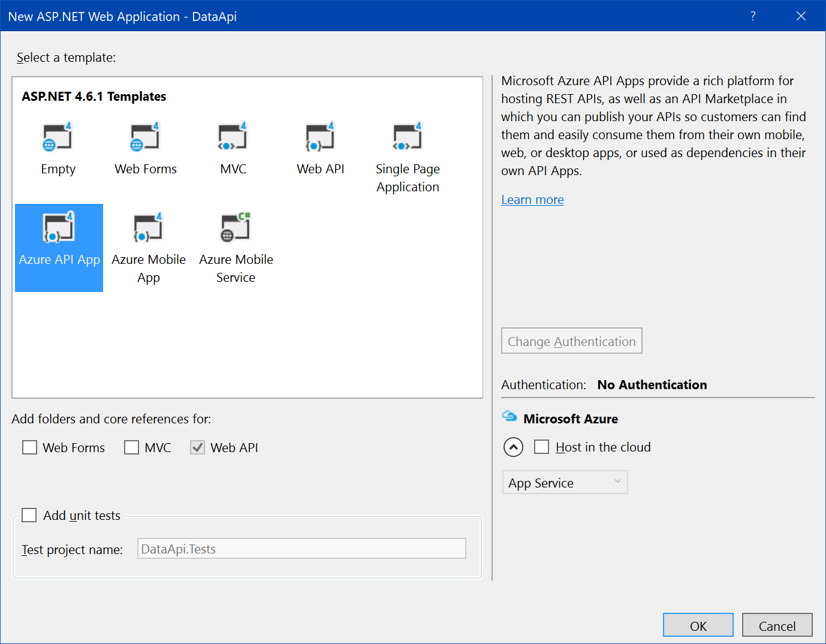Cancel the new web application dialog
Viewport: 826px width, 644px height.
point(777,625)
